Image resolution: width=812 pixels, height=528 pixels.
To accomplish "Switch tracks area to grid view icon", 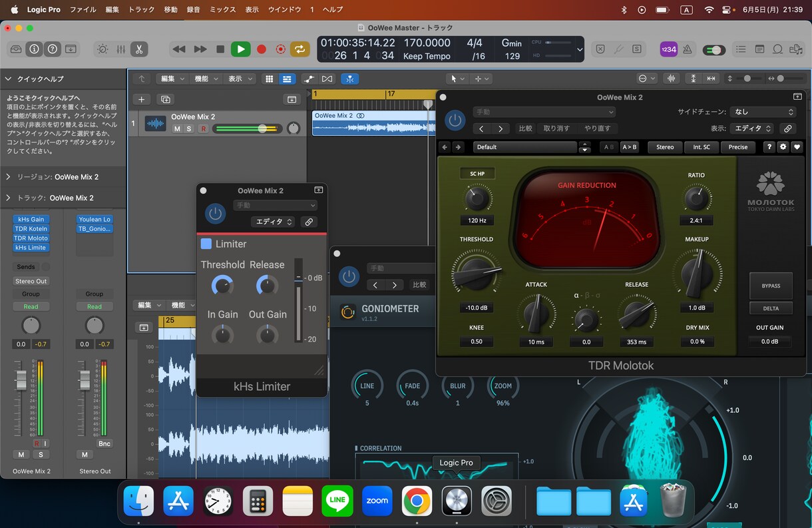I will 269,79.
